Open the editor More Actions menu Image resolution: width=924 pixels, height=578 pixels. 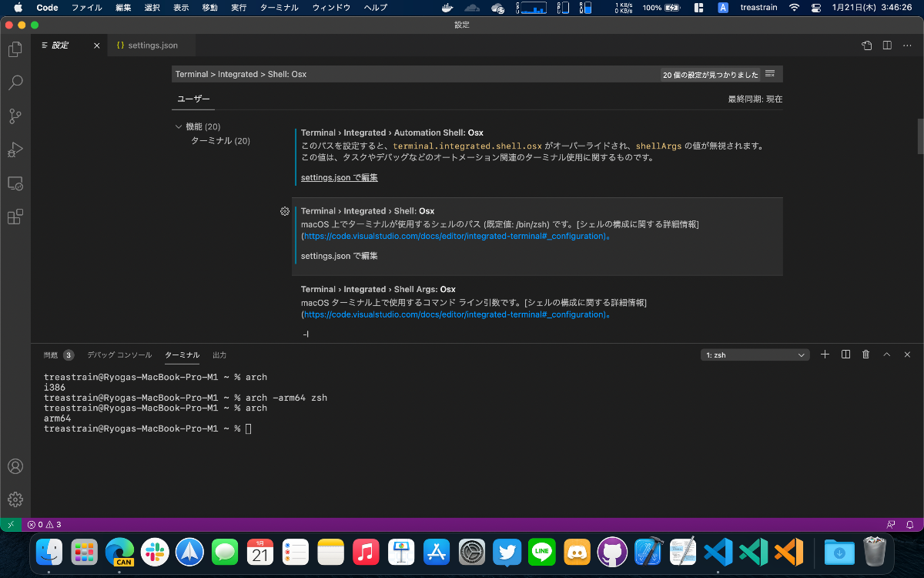click(907, 45)
